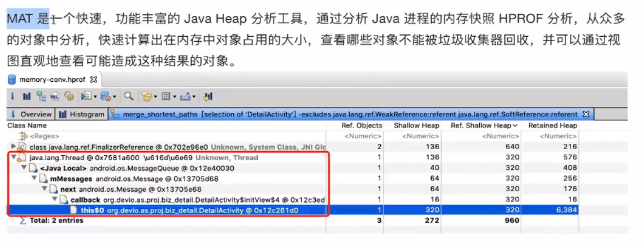Click the Sigma Total entries icon

23,221
